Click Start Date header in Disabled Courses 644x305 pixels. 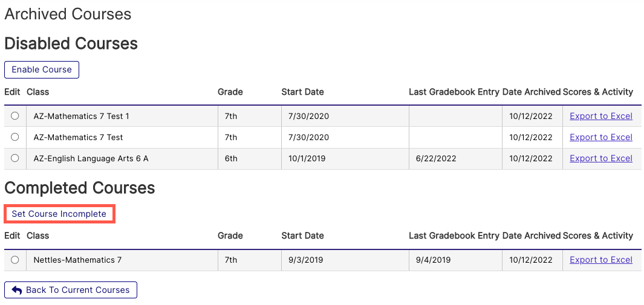click(302, 92)
